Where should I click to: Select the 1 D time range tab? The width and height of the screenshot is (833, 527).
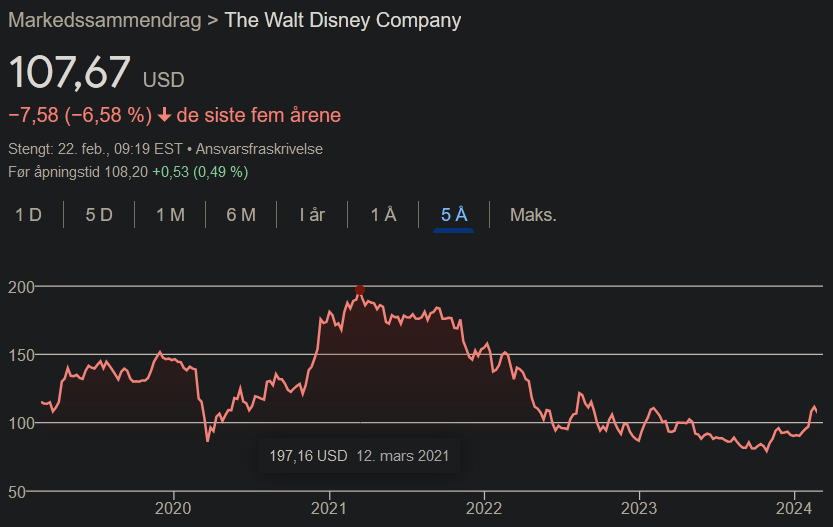click(28, 215)
